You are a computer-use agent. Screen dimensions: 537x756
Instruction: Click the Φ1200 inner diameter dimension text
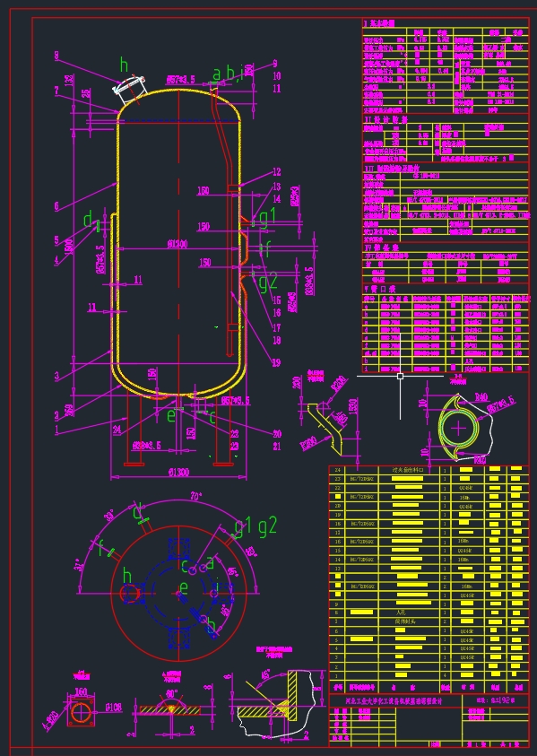(x=178, y=244)
